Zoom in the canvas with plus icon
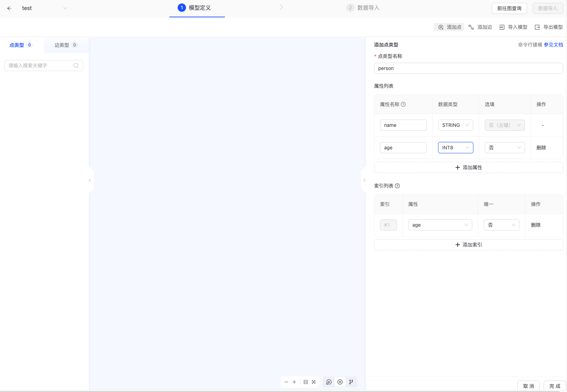Screen dimensions: 567x392 click(x=294, y=382)
